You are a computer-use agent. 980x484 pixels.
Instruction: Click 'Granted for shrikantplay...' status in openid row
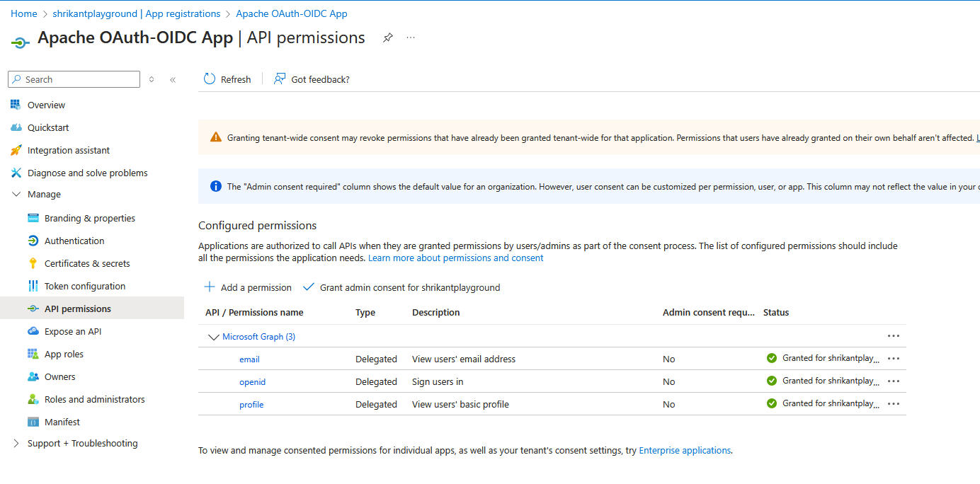[831, 381]
